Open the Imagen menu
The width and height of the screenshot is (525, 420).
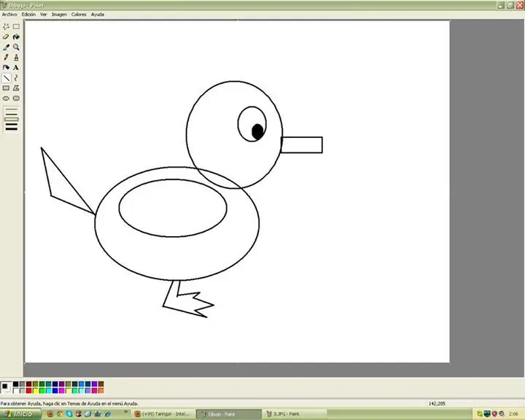59,14
